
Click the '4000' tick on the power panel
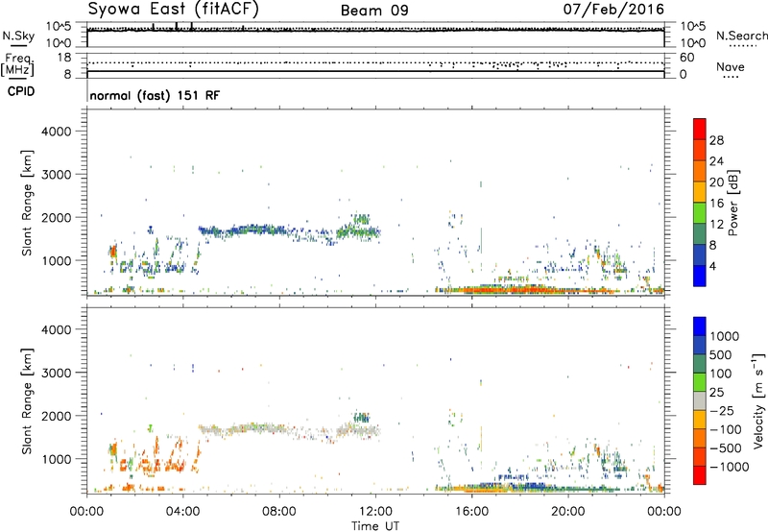coord(56,132)
